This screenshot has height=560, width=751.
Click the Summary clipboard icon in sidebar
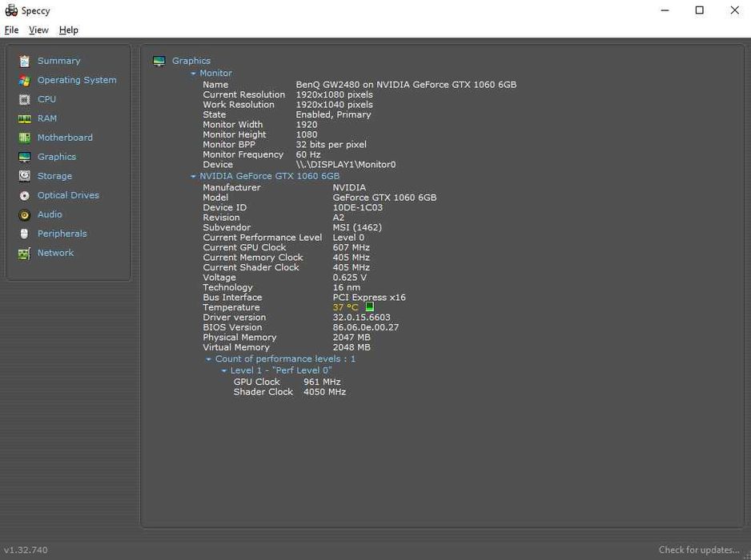click(25, 62)
